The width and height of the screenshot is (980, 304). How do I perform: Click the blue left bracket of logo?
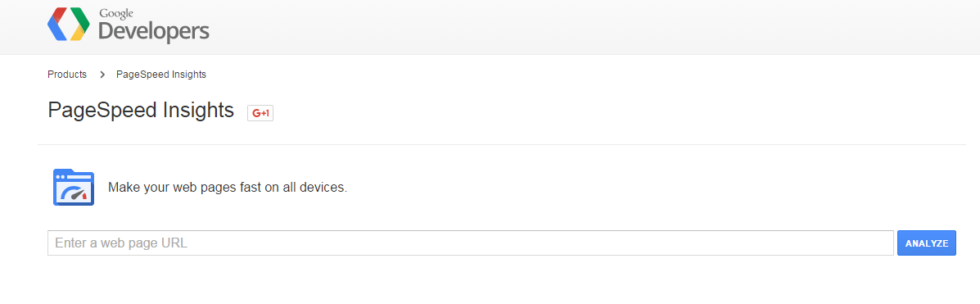[x=56, y=28]
